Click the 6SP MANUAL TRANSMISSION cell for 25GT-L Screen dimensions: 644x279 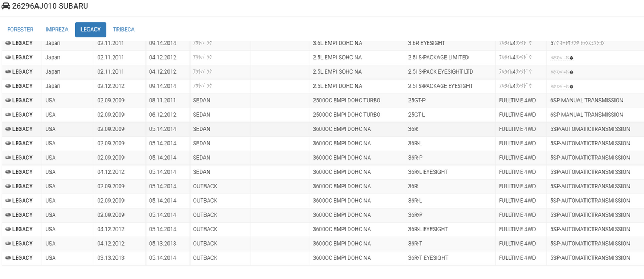(x=587, y=115)
